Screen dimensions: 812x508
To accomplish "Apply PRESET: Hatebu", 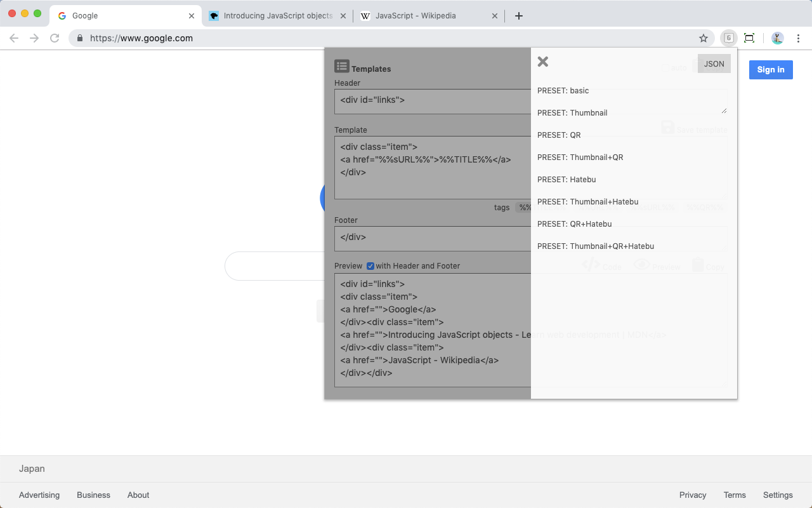I will point(566,180).
